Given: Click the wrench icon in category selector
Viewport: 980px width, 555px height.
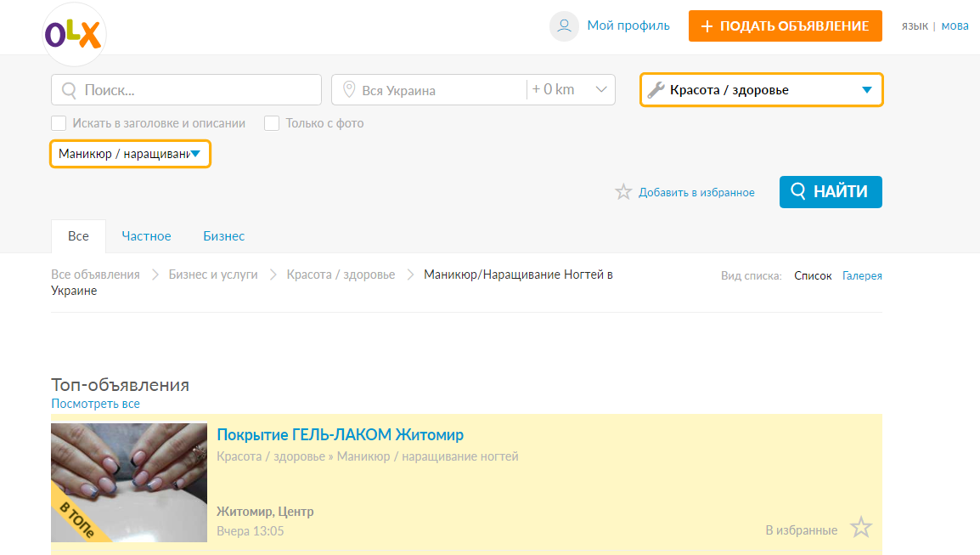Looking at the screenshot, I should (x=656, y=90).
